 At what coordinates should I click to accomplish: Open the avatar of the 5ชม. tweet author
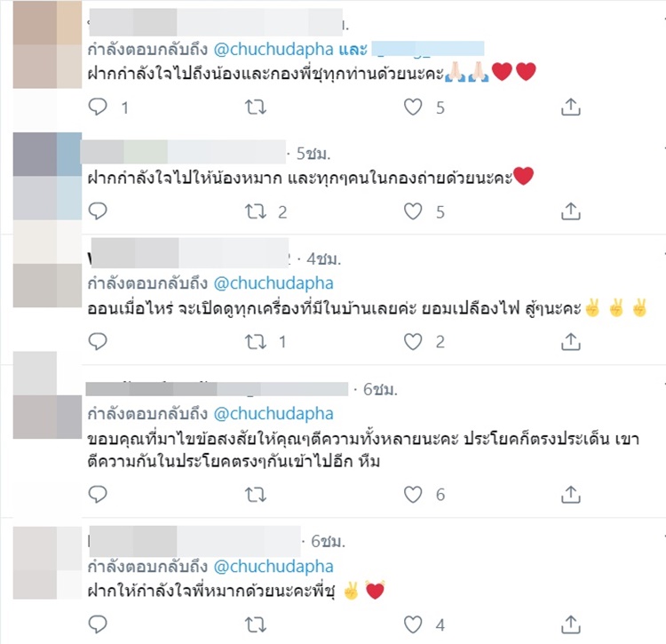pyautogui.click(x=47, y=176)
